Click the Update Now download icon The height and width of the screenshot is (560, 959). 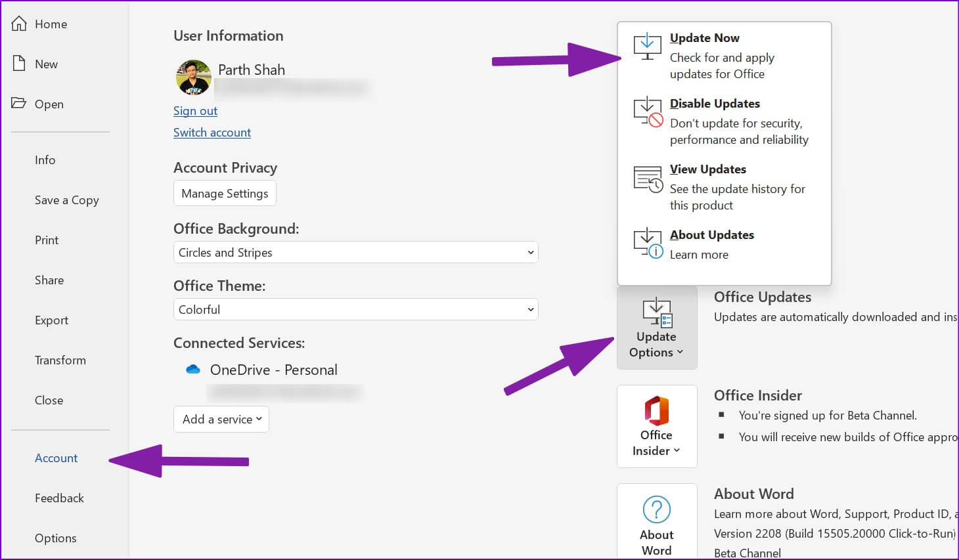[647, 46]
